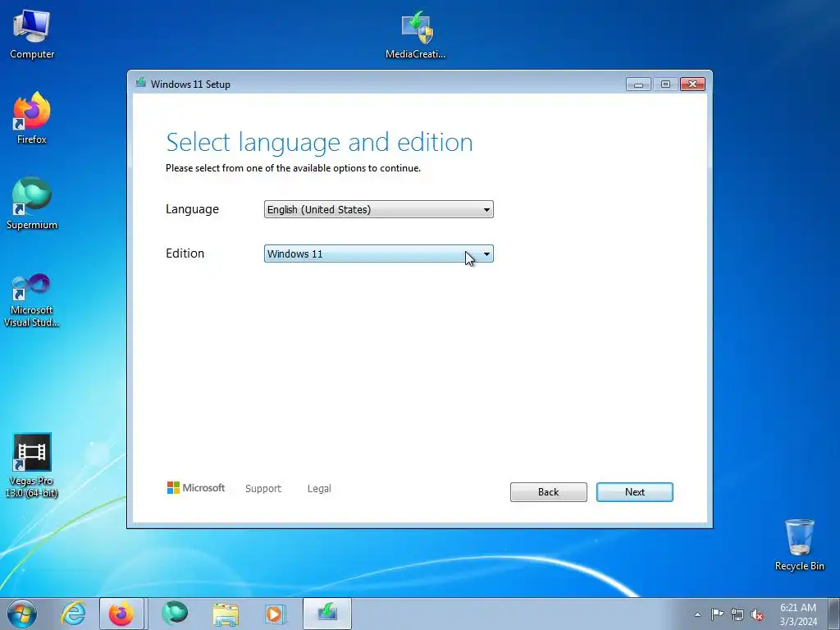Click the clock showing 6:21 AM
Viewport: 840px width, 630px height.
tap(798, 614)
